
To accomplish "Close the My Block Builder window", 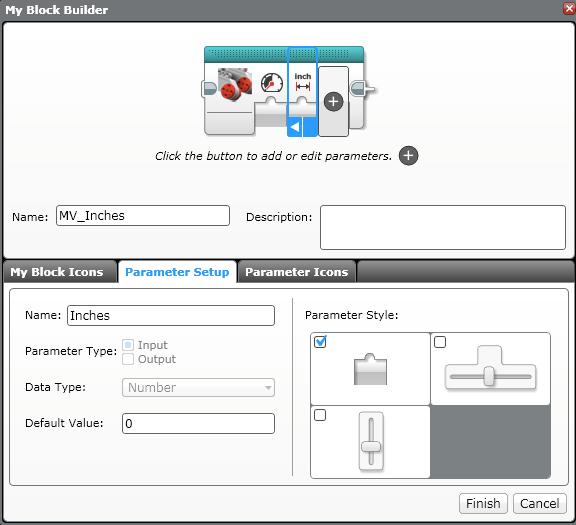I will pyautogui.click(x=569, y=8).
